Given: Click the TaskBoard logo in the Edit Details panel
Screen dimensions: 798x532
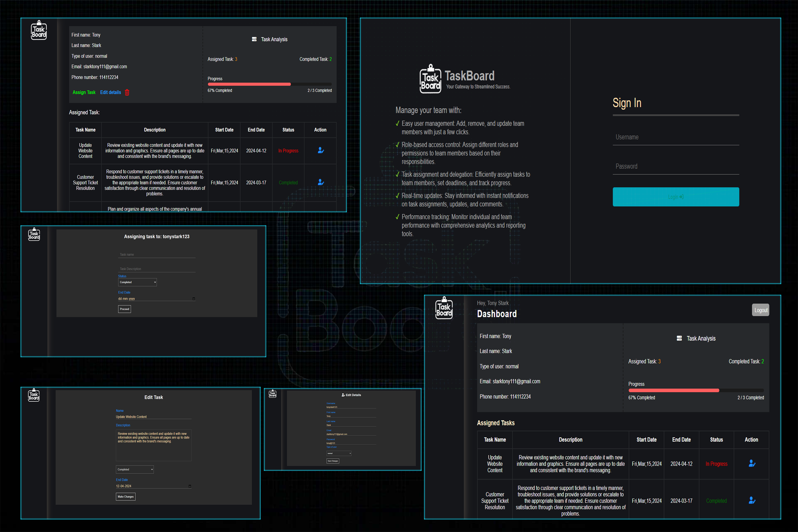Looking at the screenshot, I should tap(272, 394).
